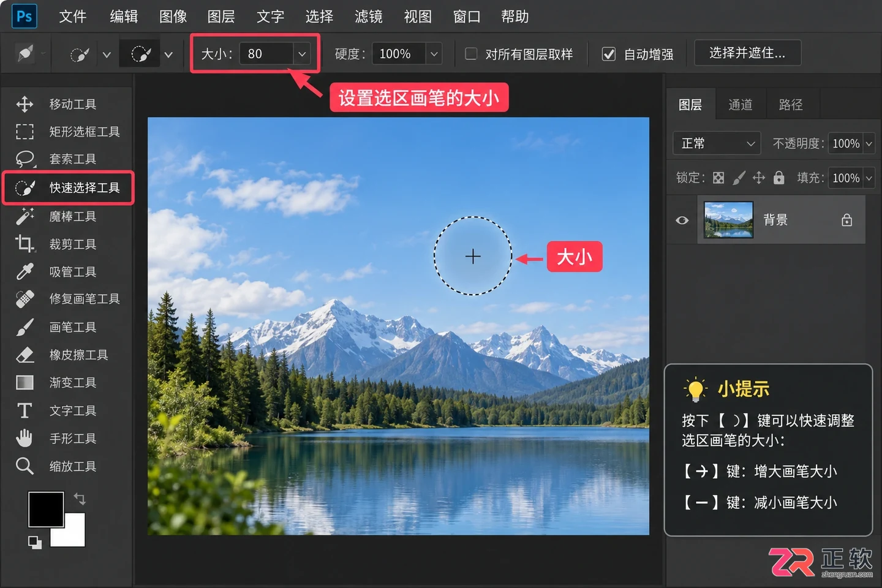Open the 图层 menu in the menu bar
Image resolution: width=882 pixels, height=588 pixels.
(x=221, y=17)
